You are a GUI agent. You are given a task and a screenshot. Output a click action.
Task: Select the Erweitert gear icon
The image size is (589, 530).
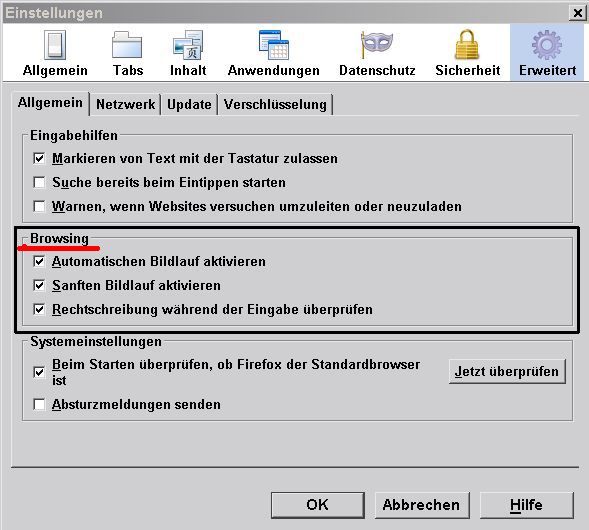click(547, 45)
